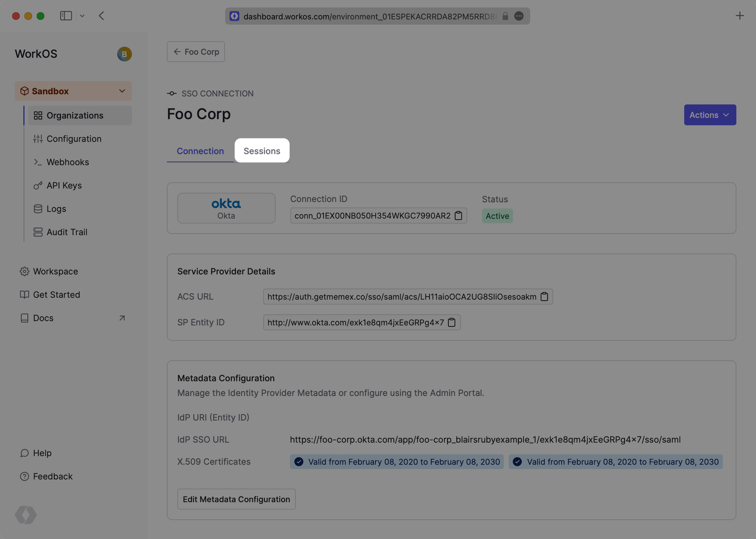Open a new browser tab with plus
This screenshot has height=539, width=756.
click(x=739, y=16)
